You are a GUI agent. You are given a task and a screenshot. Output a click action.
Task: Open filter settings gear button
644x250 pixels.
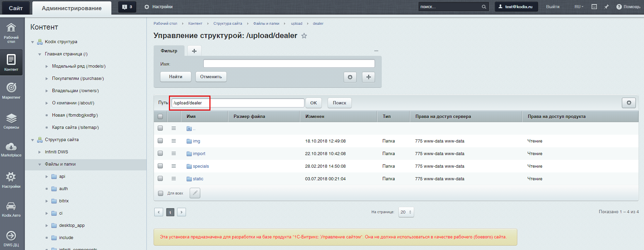[x=350, y=77]
